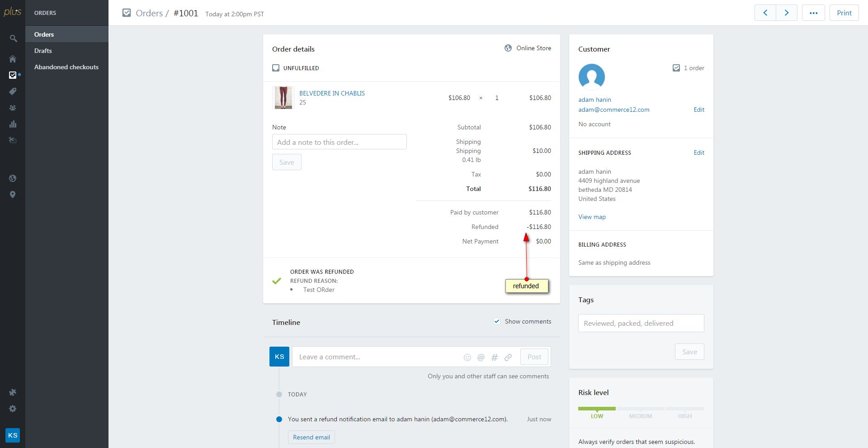This screenshot has width=868, height=448.
Task: Click the 'Test ORder' refund reason text
Action: click(319, 290)
